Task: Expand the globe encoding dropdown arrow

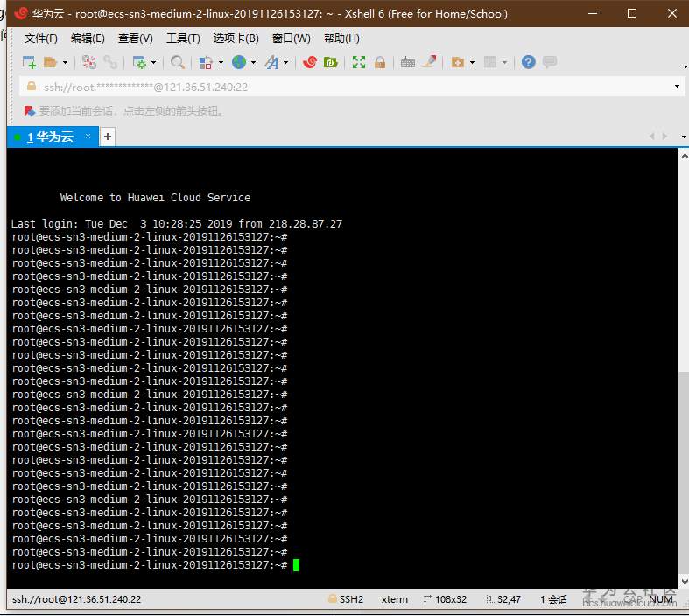Action: coord(254,63)
